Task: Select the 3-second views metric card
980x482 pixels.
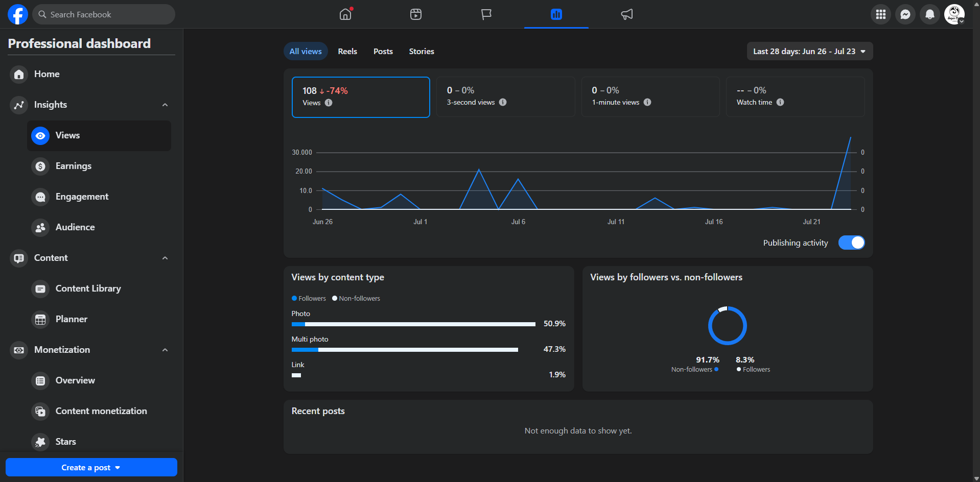Action: tap(506, 97)
